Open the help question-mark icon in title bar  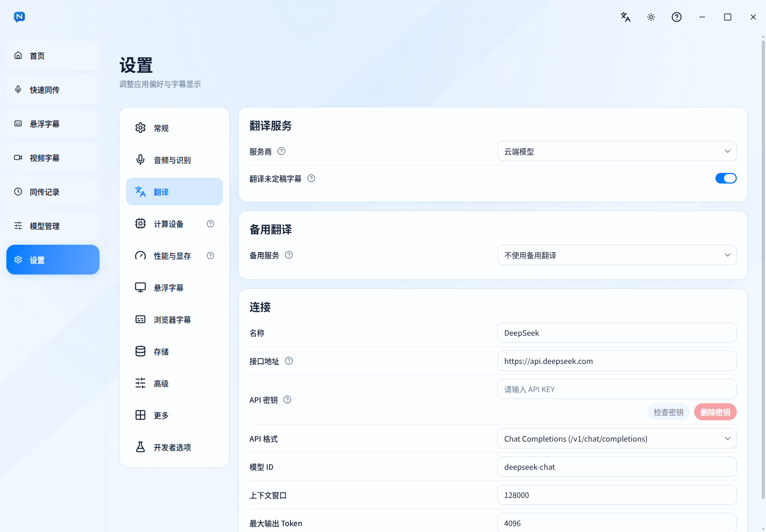coord(677,17)
